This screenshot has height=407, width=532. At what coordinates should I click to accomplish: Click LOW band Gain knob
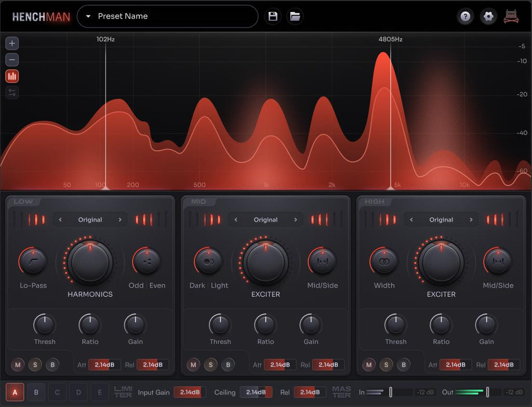tap(136, 324)
